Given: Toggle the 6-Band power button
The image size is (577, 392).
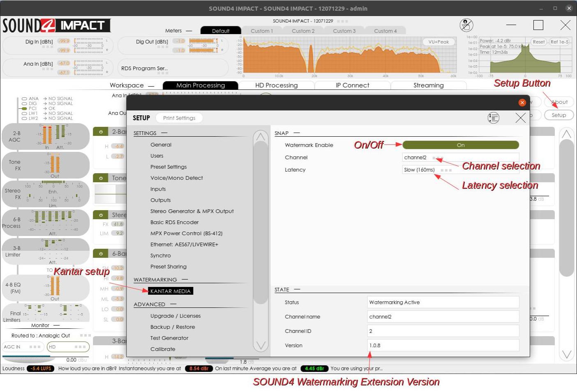Looking at the screenshot, I should tap(101, 254).
